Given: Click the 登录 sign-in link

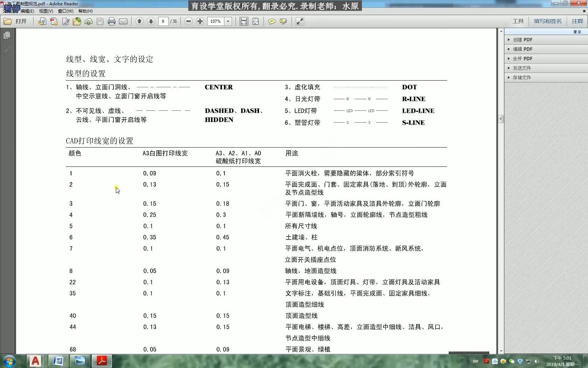Looking at the screenshot, I should (x=577, y=32).
